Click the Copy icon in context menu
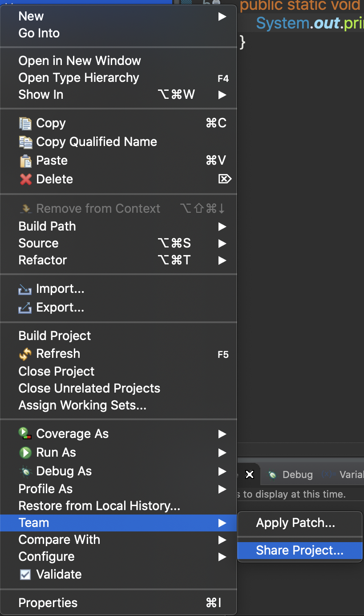 (x=25, y=123)
